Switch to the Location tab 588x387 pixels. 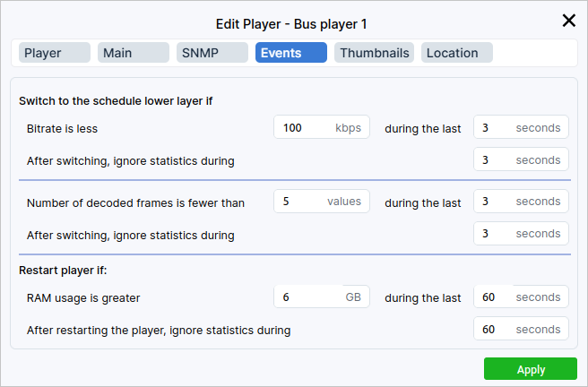point(456,53)
